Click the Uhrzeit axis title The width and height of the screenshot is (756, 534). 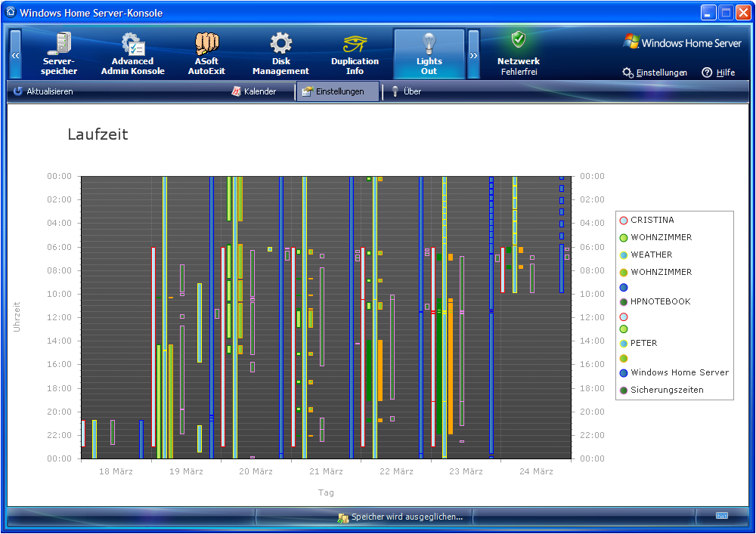click(x=17, y=316)
